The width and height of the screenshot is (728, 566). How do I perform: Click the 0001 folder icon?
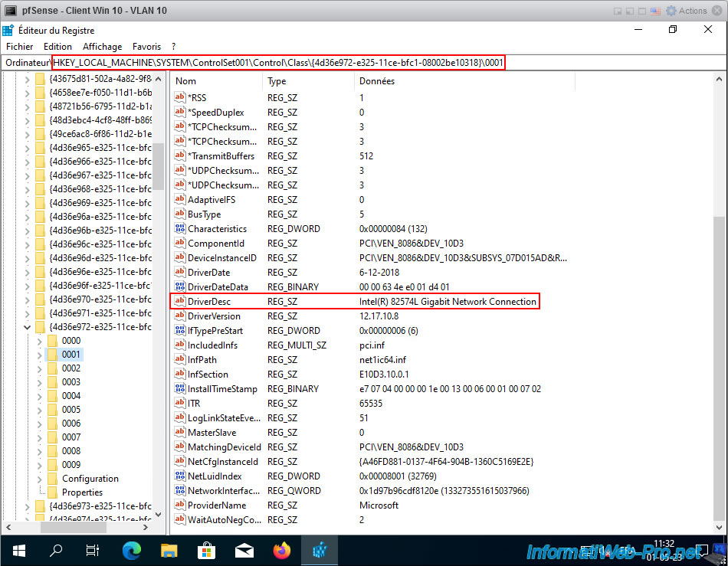point(52,355)
